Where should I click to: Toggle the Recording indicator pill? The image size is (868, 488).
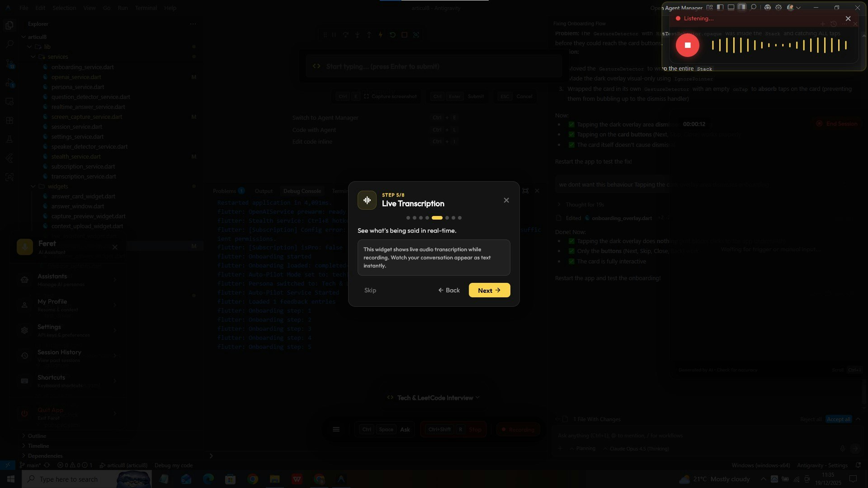click(518, 429)
